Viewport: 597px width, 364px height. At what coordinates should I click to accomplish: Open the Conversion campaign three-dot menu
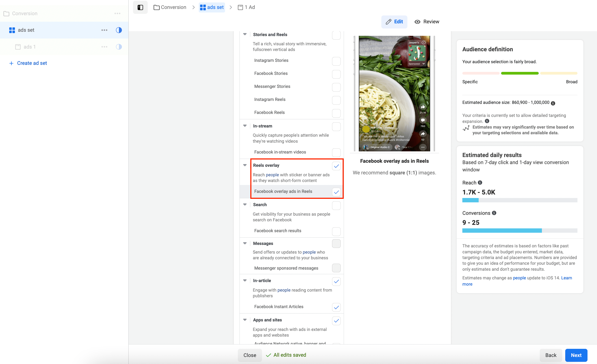(x=117, y=14)
